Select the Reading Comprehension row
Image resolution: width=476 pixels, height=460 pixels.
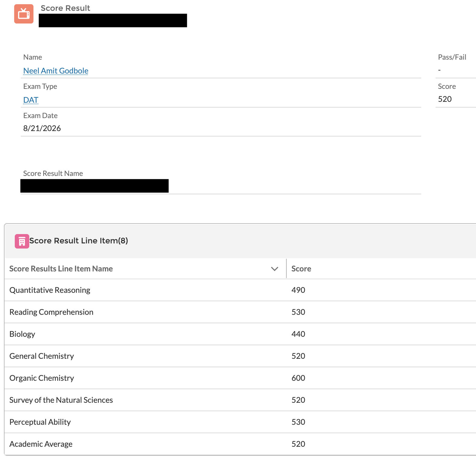pyautogui.click(x=240, y=312)
